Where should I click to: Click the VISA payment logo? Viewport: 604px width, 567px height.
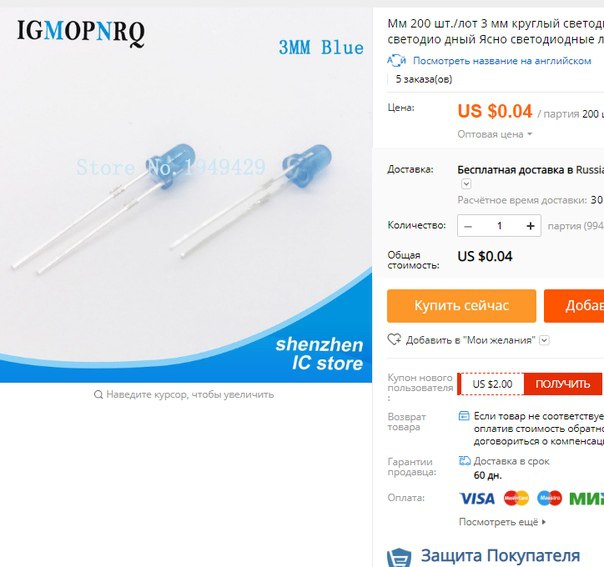click(x=477, y=498)
